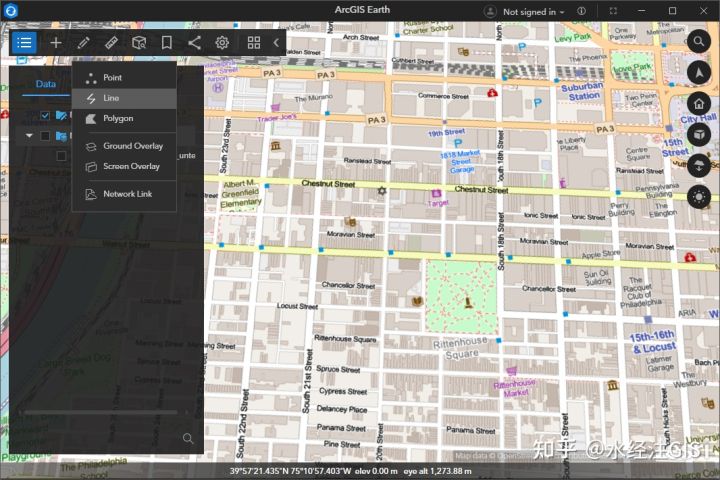Viewport: 720px width, 480px height.
Task: Click the user account avatar icon
Action: (490, 11)
